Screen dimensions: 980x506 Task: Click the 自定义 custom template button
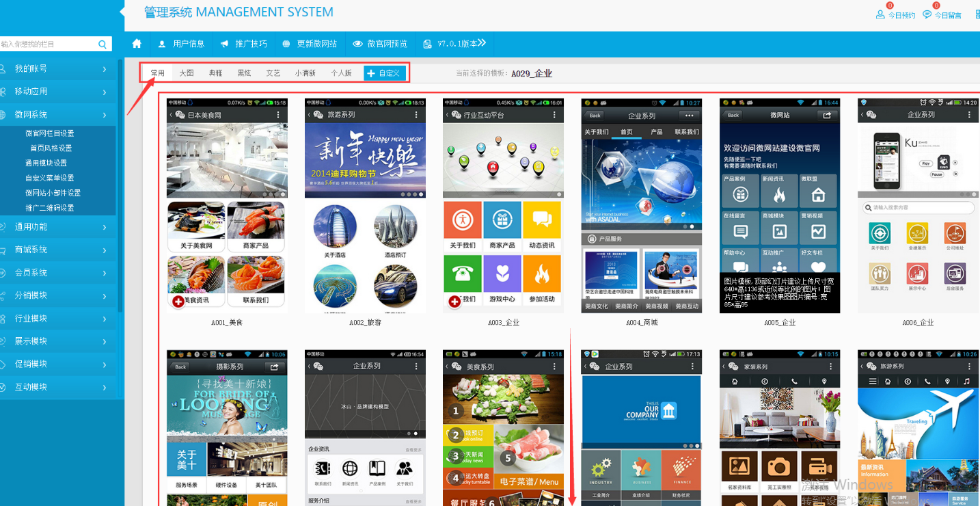coord(383,73)
